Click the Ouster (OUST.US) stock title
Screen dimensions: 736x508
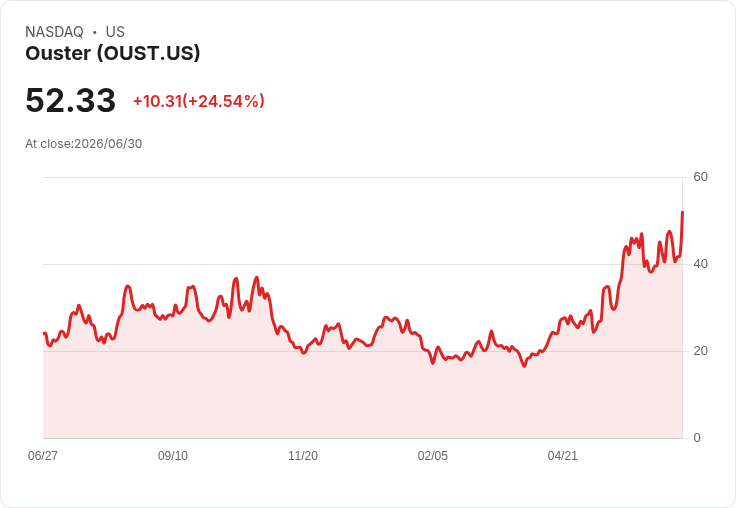click(113, 53)
